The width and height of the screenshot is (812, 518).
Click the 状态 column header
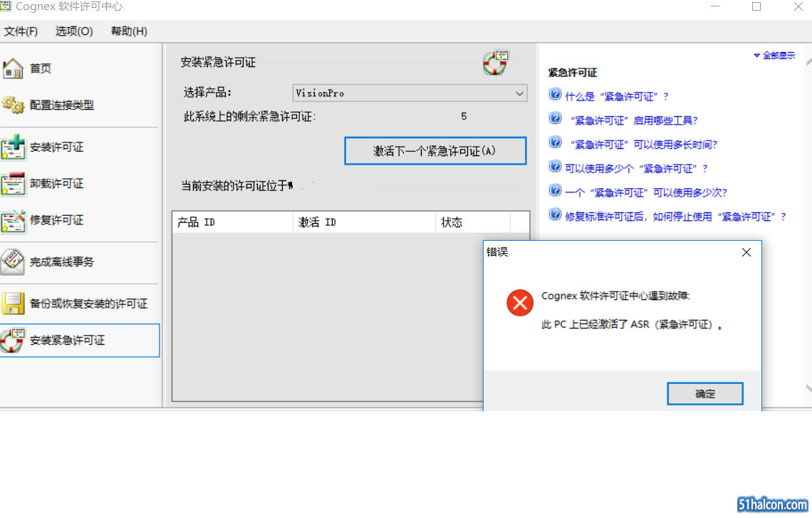coord(473,222)
